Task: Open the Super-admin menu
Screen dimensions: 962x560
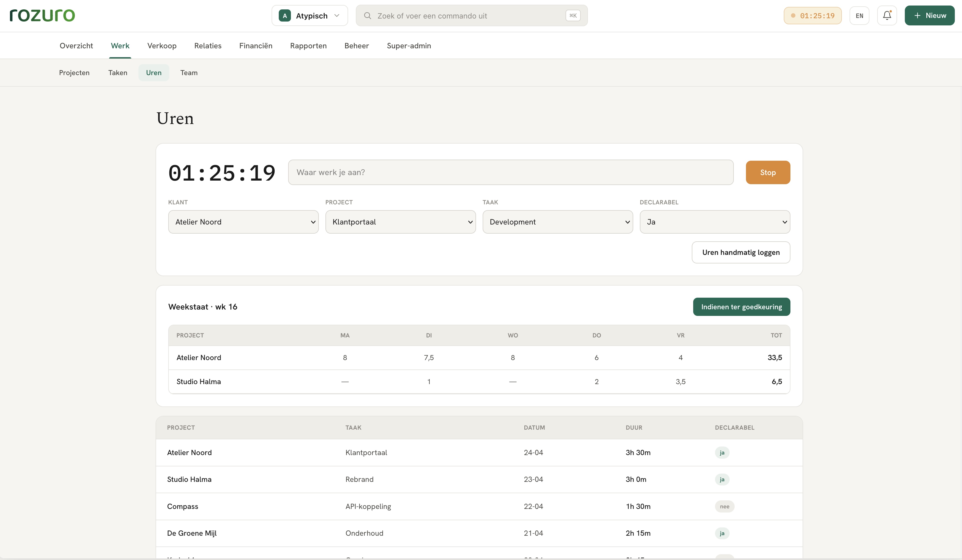Action: coord(409,46)
